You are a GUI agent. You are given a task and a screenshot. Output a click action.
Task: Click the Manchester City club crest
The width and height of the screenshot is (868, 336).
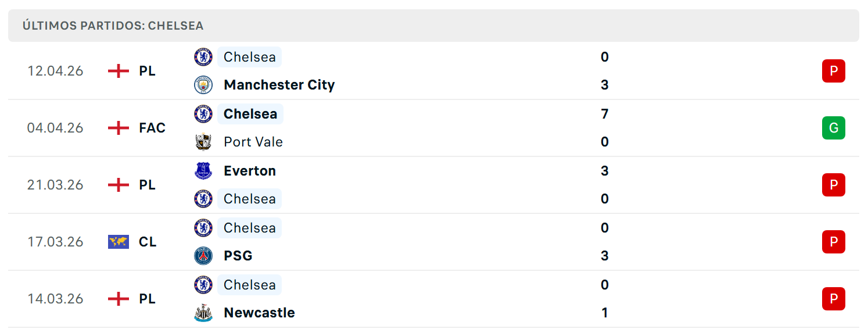click(203, 85)
